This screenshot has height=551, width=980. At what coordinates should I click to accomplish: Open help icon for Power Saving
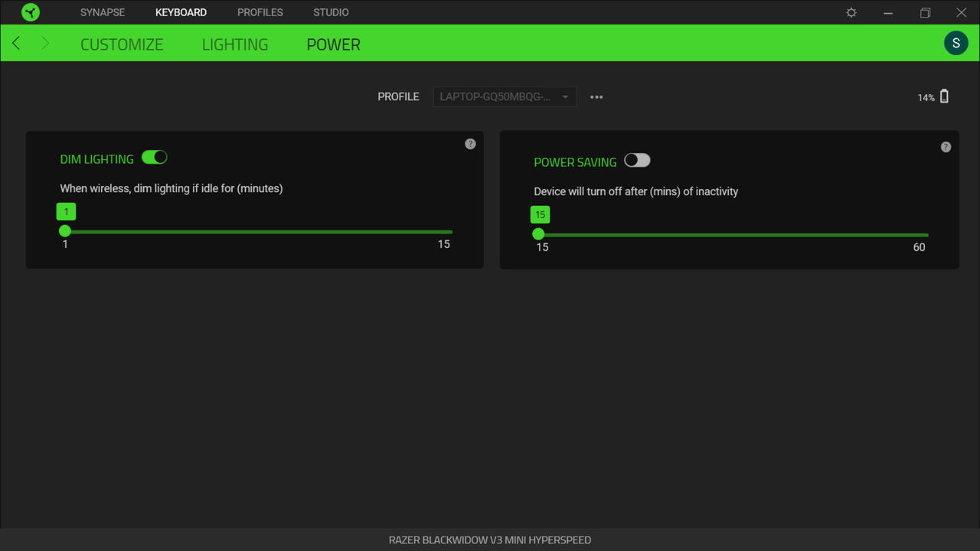946,147
